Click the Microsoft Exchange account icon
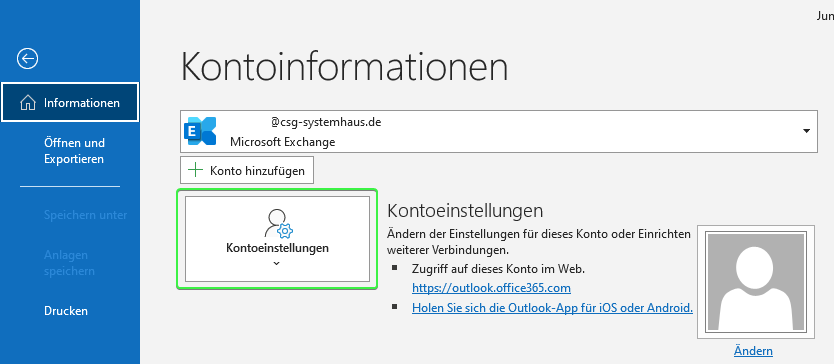834x364 pixels. [x=200, y=131]
